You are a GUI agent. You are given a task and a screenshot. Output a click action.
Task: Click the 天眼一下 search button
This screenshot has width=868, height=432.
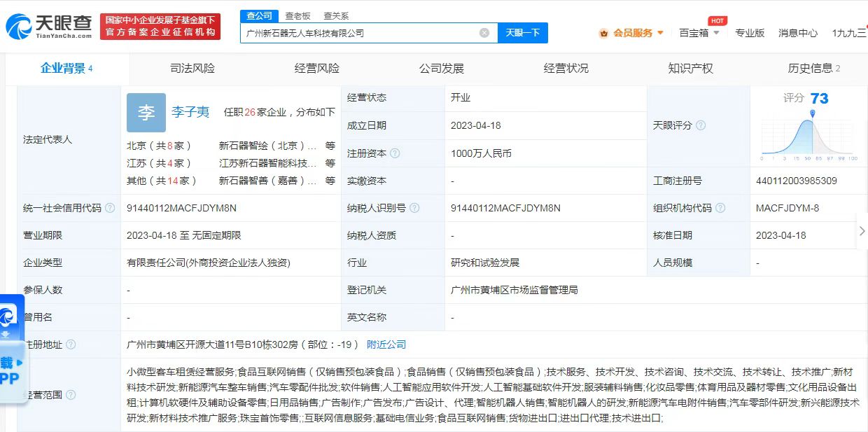[x=523, y=33]
